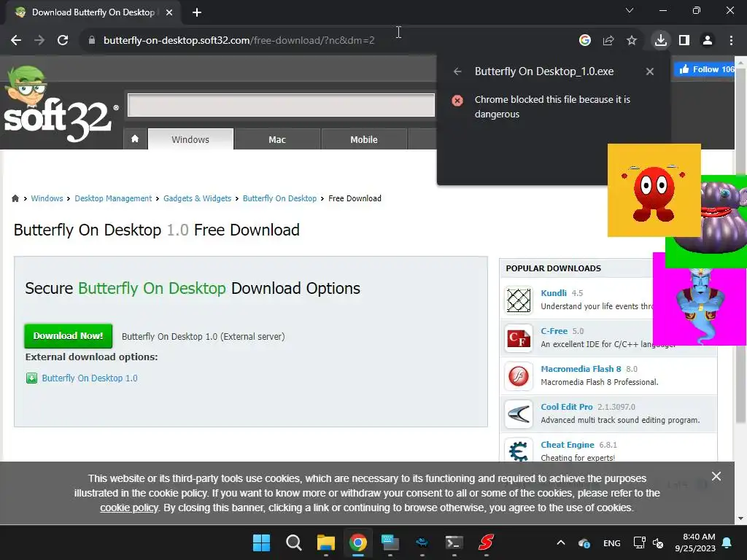Open the red S app in taskbar

coord(486,542)
